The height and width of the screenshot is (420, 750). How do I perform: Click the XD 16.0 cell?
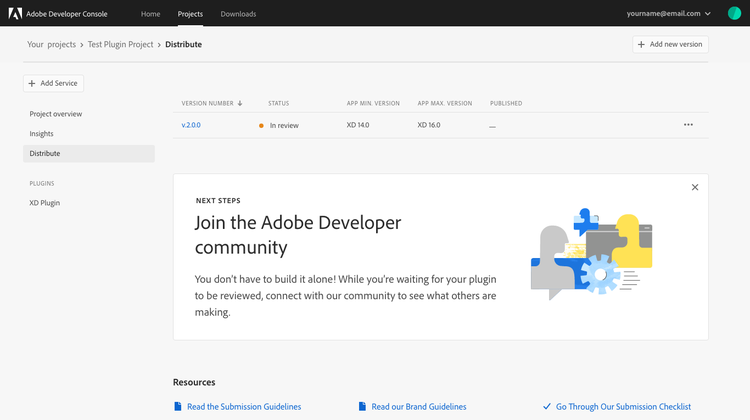(x=429, y=125)
